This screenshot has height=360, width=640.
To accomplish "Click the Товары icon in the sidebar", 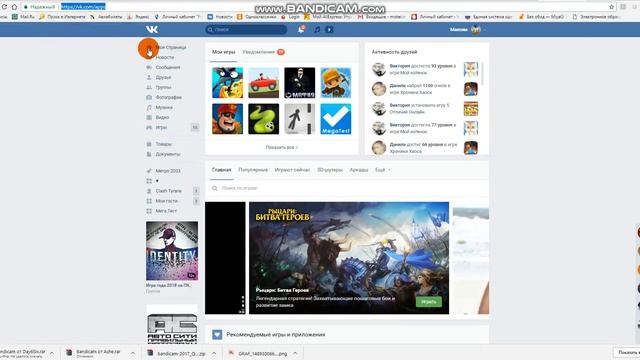I will point(149,144).
